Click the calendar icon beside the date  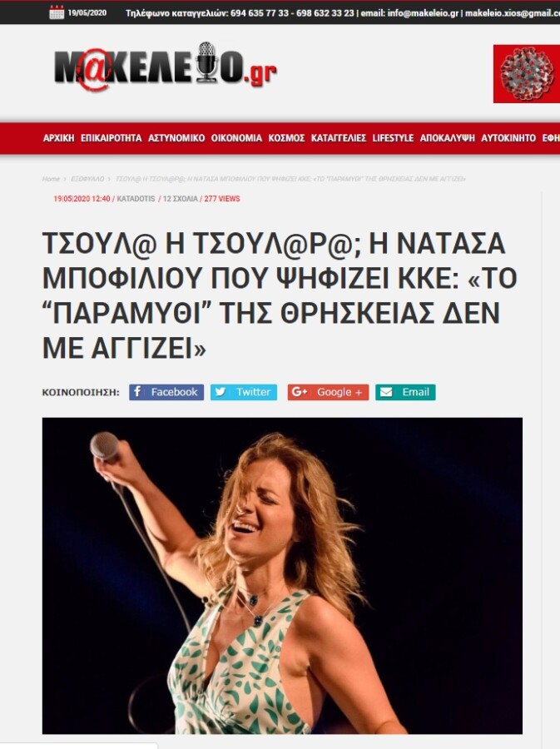point(57,12)
